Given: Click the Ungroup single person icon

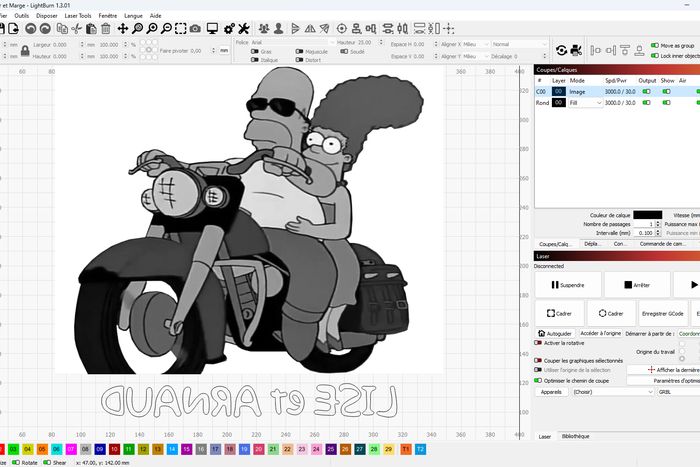Looking at the screenshot, I should pos(279,29).
